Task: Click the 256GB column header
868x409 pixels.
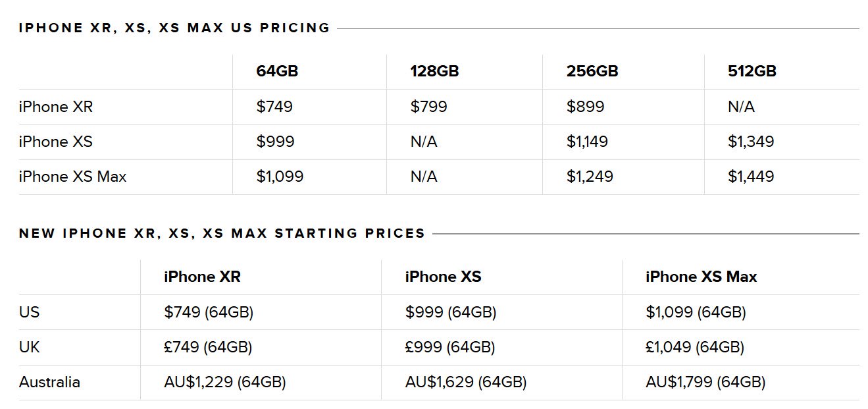Action: point(592,71)
